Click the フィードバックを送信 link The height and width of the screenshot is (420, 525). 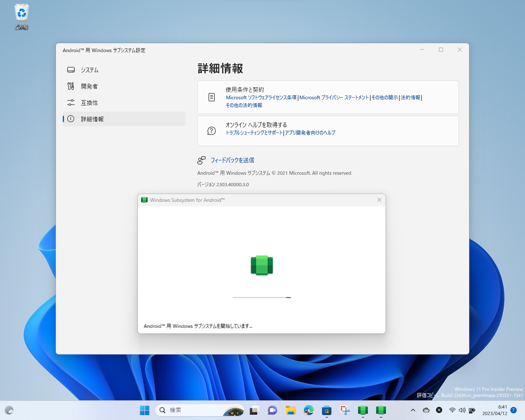pos(232,160)
